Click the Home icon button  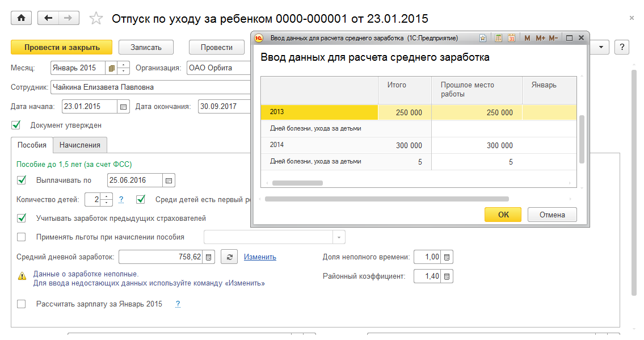(22, 18)
